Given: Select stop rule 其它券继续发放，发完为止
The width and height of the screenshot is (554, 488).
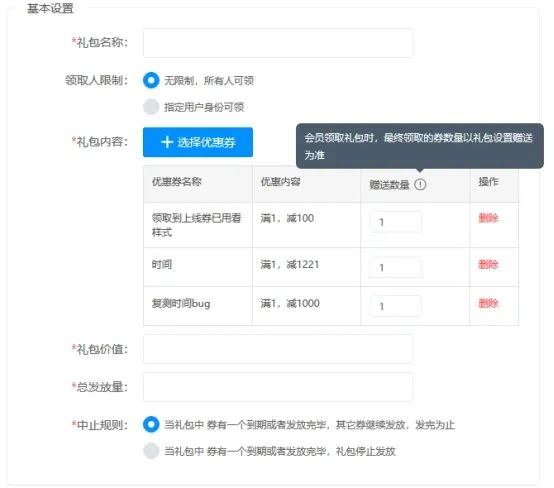Looking at the screenshot, I should coord(151,424).
